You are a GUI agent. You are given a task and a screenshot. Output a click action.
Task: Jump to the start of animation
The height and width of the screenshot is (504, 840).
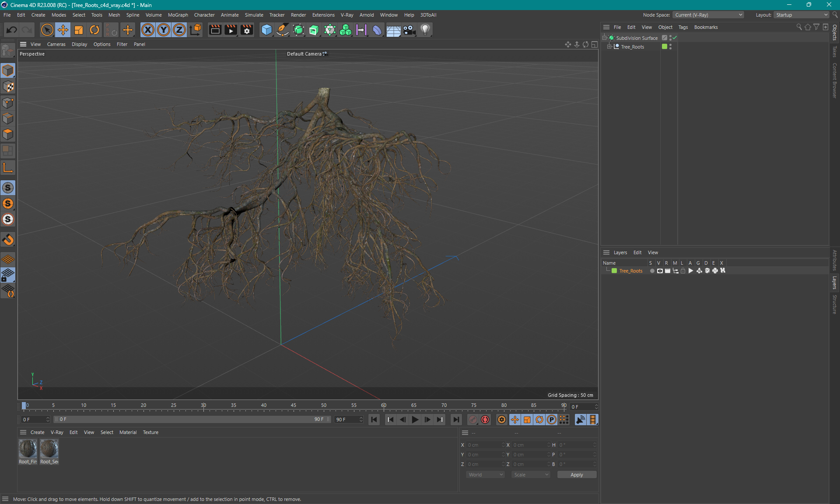[374, 420]
